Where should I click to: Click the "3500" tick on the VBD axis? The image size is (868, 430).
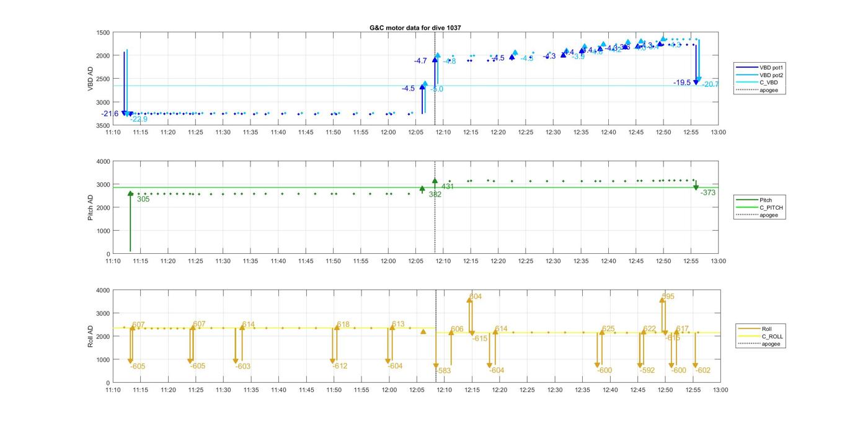103,125
